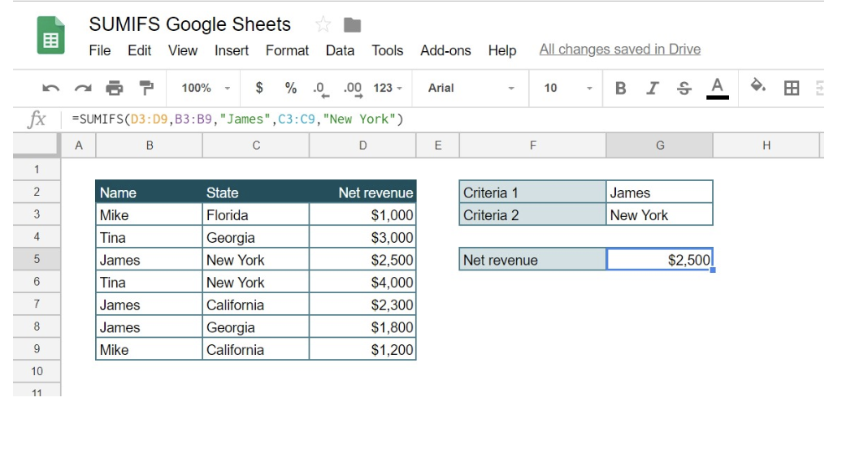Open the Data menu
This screenshot has width=868, height=458.
coord(340,50)
